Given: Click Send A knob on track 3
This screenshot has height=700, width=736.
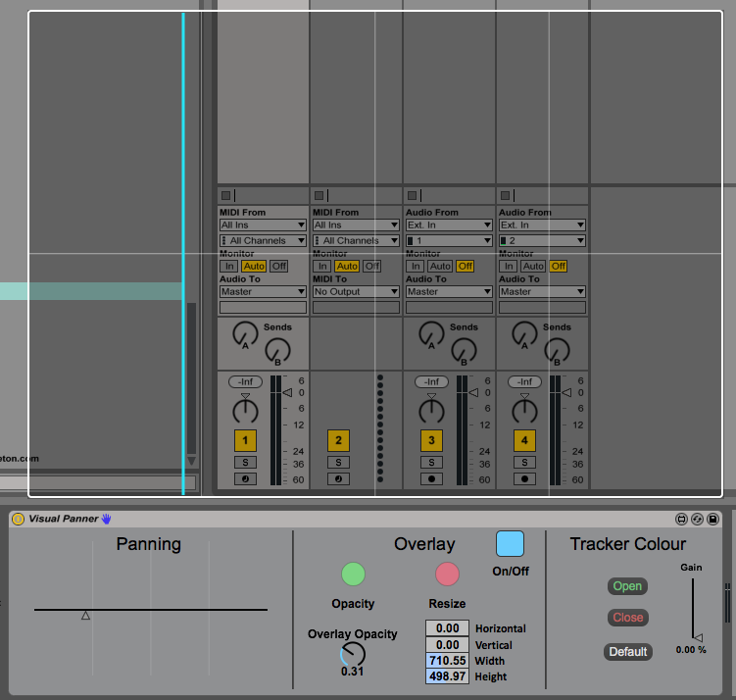Looking at the screenshot, I should tap(431, 335).
